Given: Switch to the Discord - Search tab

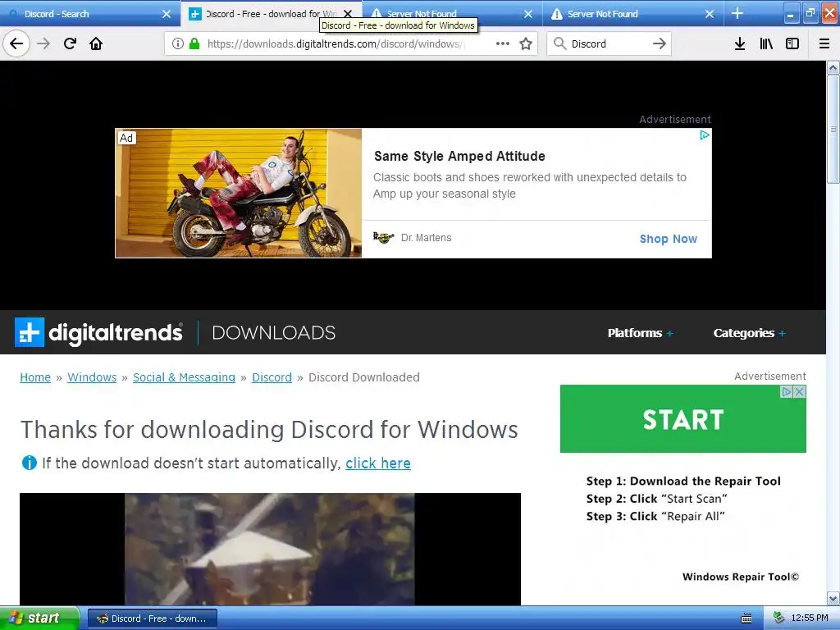Looking at the screenshot, I should pos(90,14).
